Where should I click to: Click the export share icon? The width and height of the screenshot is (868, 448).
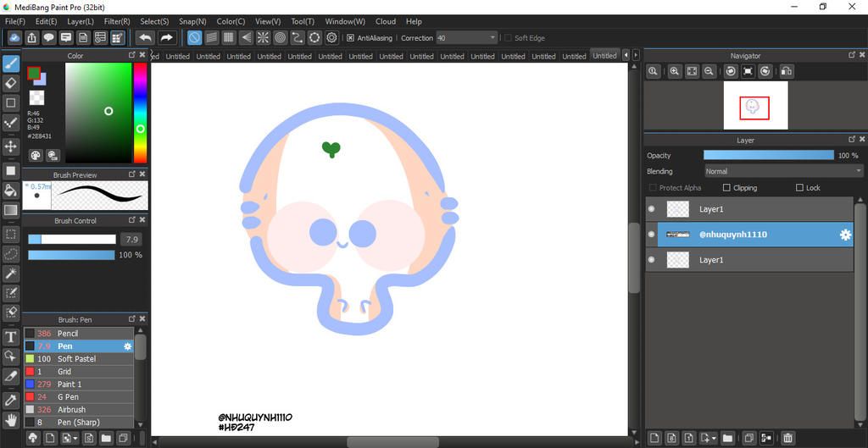click(x=32, y=37)
